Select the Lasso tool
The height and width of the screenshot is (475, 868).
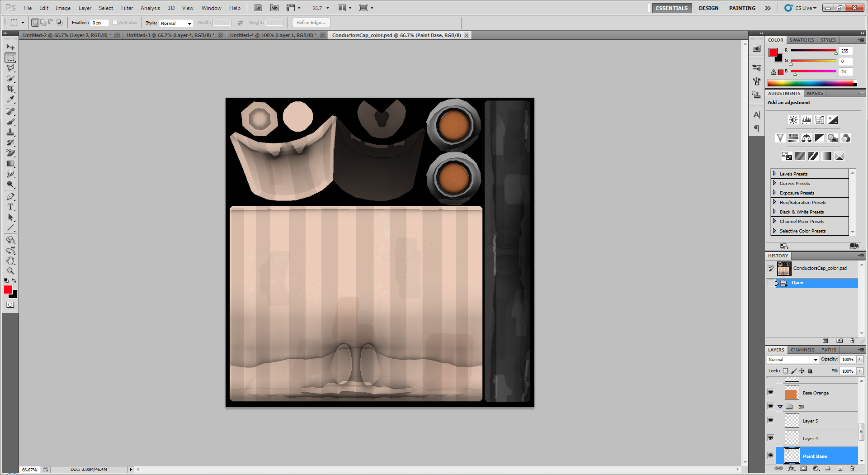tap(10, 68)
